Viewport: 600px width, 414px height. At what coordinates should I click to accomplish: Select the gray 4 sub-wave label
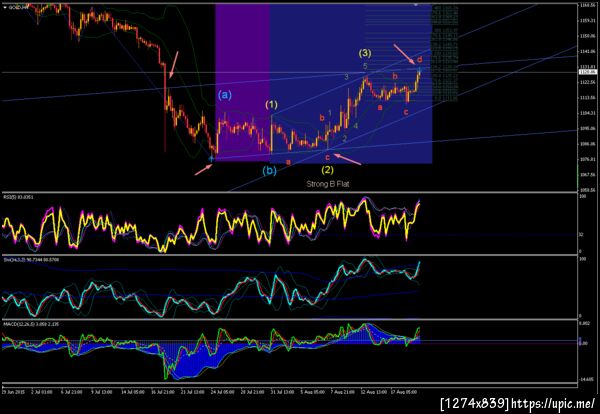pos(355,126)
